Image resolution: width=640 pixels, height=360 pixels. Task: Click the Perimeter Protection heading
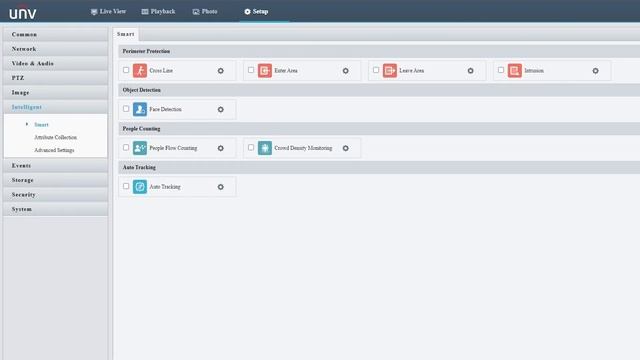tap(146, 51)
